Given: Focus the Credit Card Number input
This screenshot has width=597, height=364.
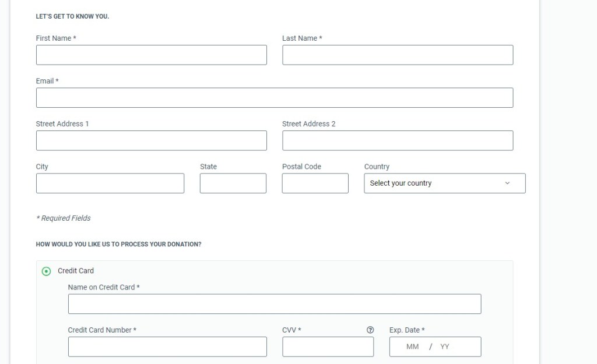Looking at the screenshot, I should 167,347.
